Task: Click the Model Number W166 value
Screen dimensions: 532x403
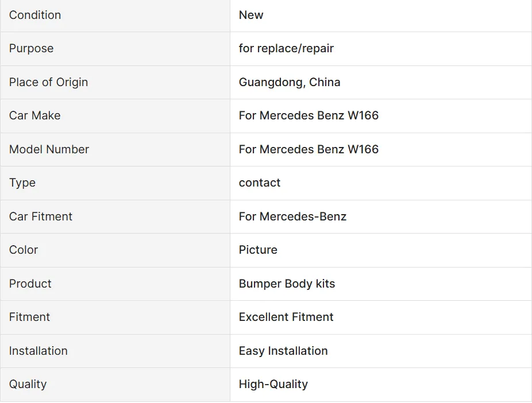Action: click(309, 149)
